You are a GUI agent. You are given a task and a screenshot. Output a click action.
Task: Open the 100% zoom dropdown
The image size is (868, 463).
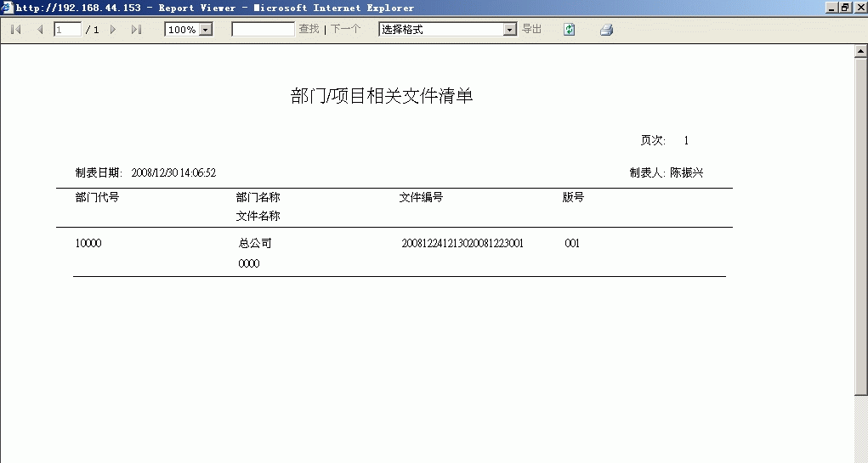(x=205, y=30)
